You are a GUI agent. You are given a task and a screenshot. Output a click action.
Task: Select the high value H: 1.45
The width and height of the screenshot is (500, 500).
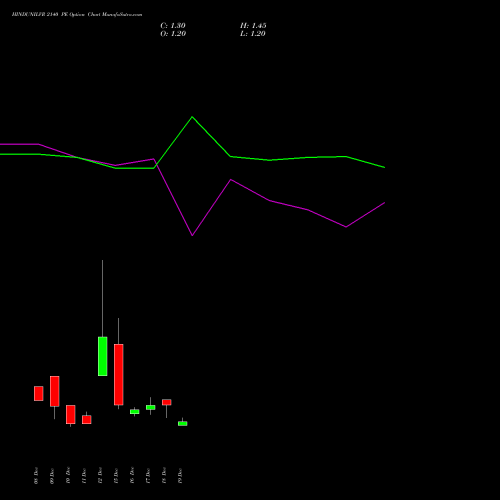(x=253, y=26)
